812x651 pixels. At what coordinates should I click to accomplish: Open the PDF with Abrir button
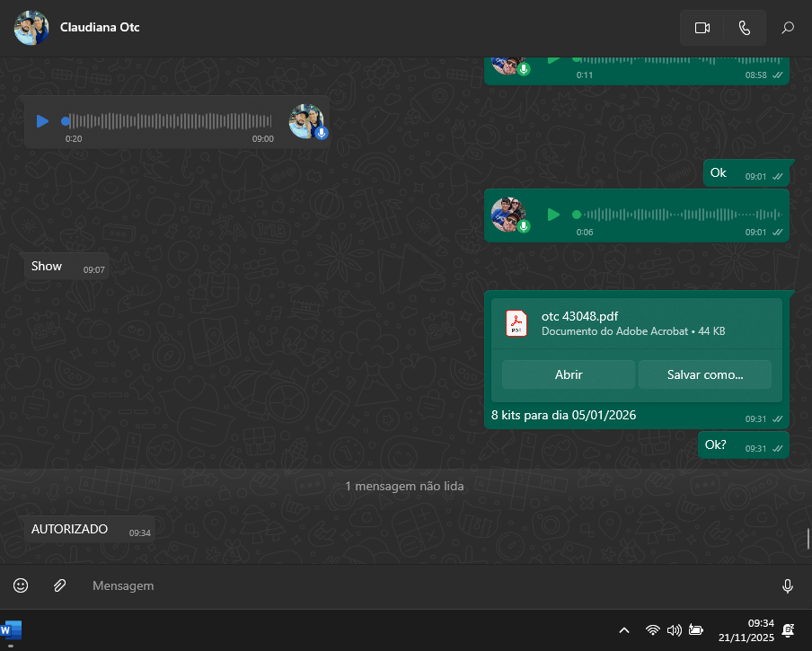(568, 374)
